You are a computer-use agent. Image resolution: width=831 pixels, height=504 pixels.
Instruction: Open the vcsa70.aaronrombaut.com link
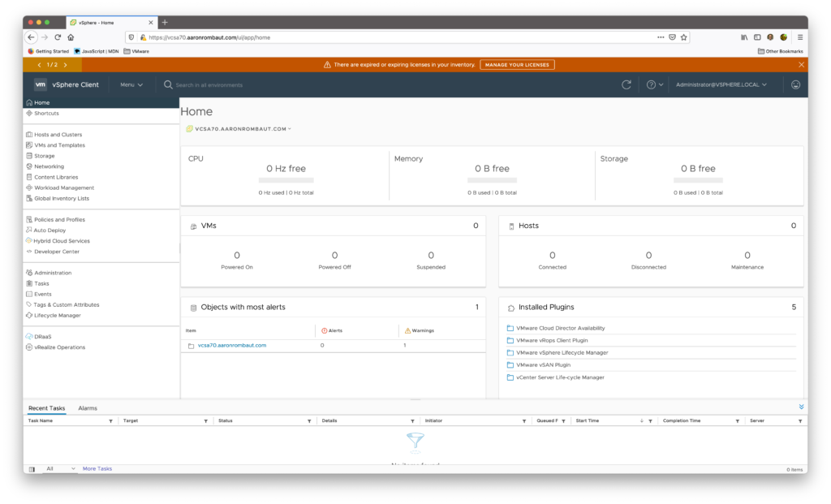pos(232,346)
